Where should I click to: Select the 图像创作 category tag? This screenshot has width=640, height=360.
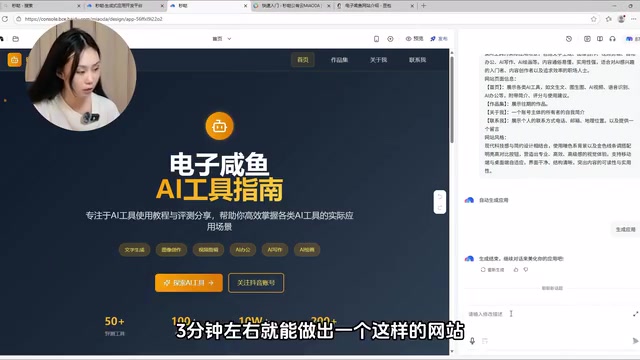(171, 250)
